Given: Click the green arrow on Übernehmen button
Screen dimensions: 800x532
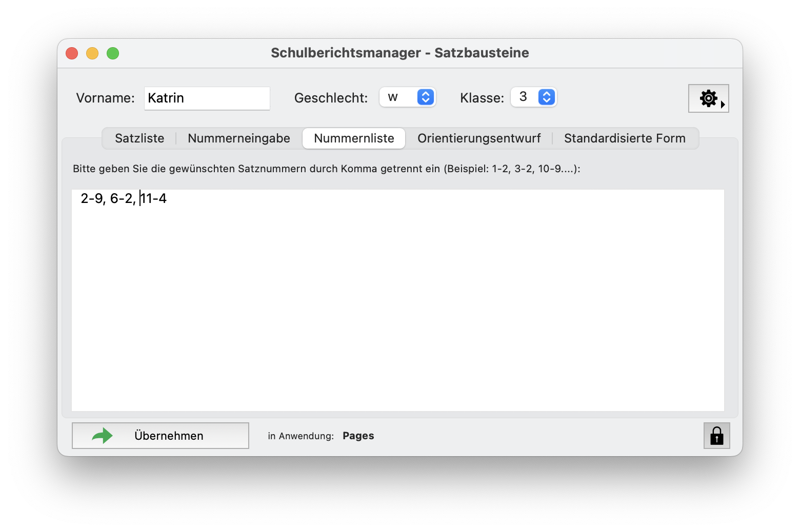Looking at the screenshot, I should pyautogui.click(x=102, y=435).
